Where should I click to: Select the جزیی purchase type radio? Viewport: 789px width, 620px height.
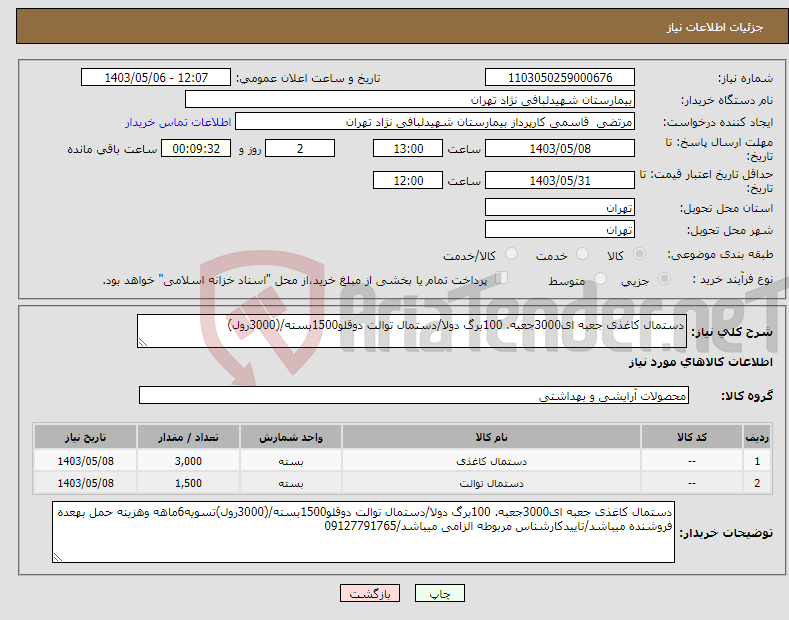click(664, 279)
